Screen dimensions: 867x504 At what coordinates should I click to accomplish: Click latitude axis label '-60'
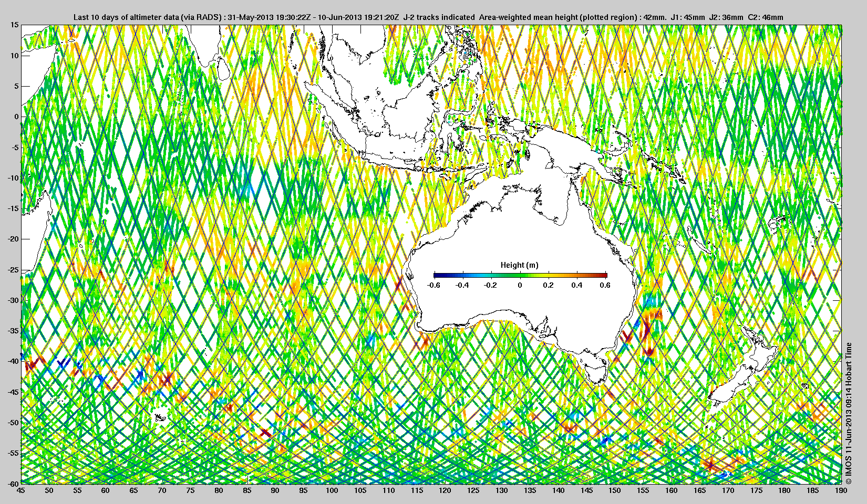(x=13, y=484)
